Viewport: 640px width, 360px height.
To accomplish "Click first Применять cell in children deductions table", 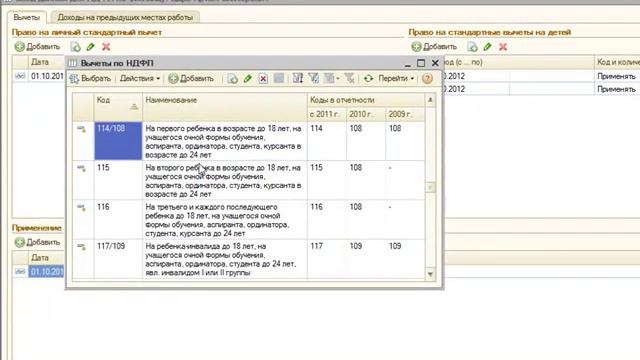I will [x=616, y=76].
